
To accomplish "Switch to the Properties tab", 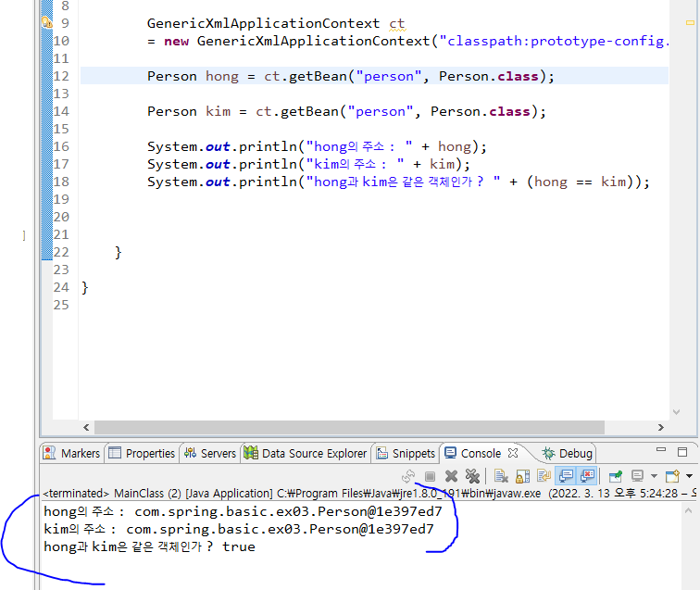I will 142,453.
